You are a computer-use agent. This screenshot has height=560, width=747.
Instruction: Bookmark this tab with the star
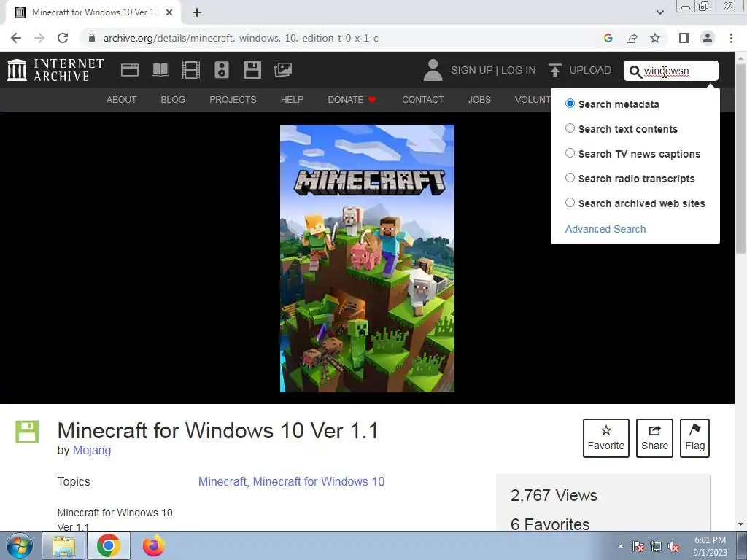655,38
